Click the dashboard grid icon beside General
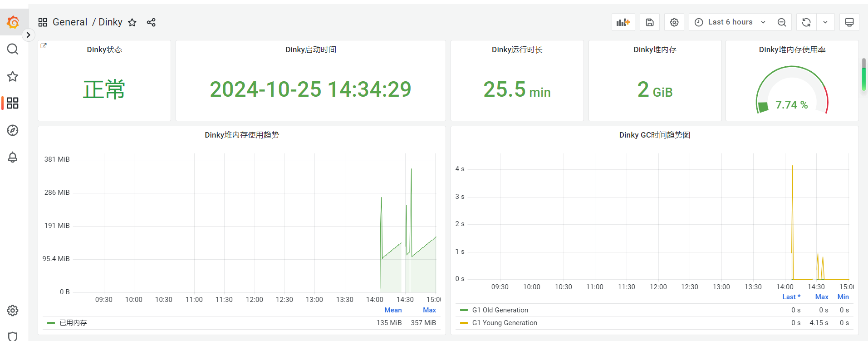This screenshot has width=868, height=341. (x=43, y=22)
